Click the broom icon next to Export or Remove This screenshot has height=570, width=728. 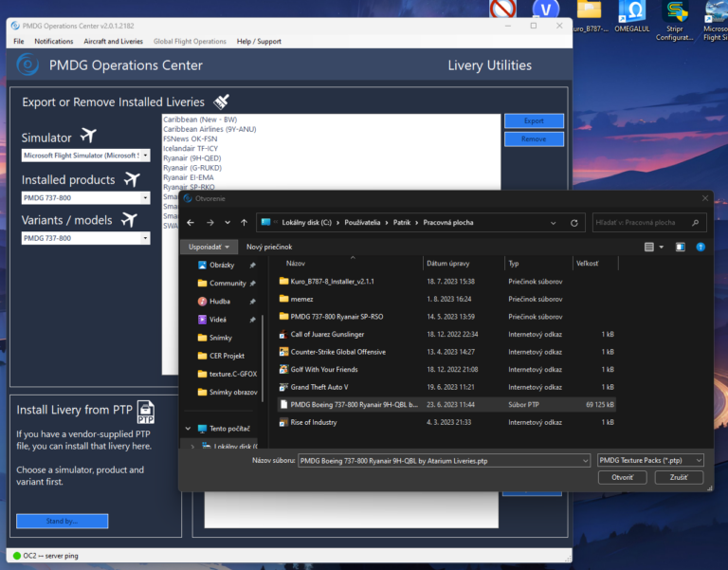[x=222, y=101]
